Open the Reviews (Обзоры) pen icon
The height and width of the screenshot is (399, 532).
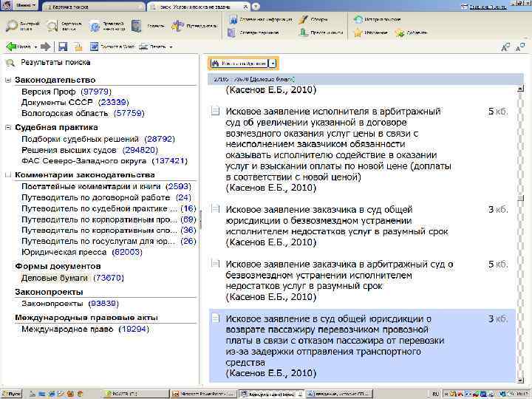[303, 19]
